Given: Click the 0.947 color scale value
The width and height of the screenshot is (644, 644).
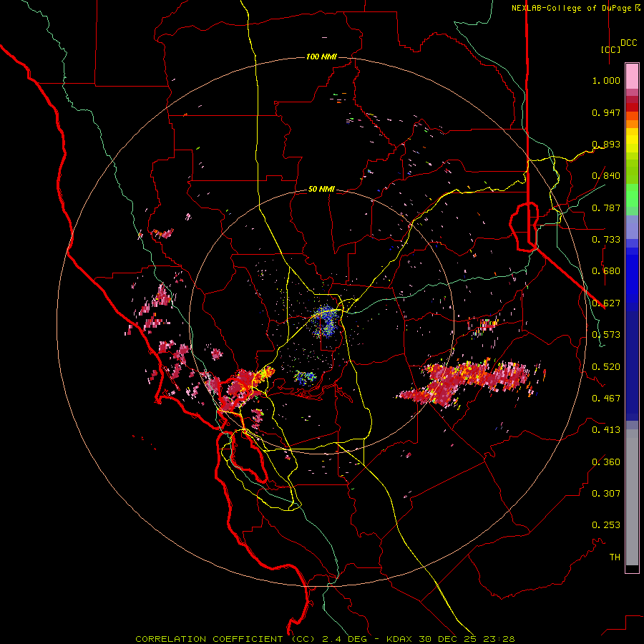Looking at the screenshot, I should pos(606,112).
